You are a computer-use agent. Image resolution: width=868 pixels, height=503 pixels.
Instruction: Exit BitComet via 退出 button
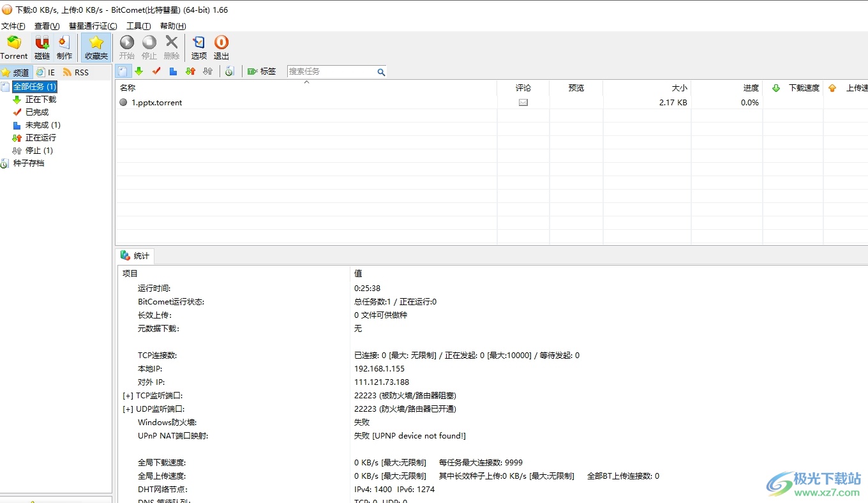click(x=221, y=48)
